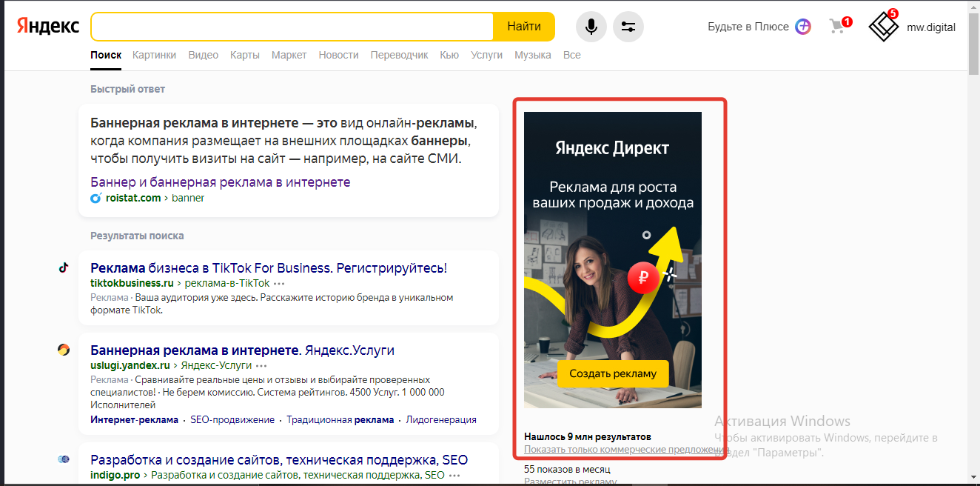This screenshot has height=486, width=980.
Task: Open the shopping cart icon
Action: tap(839, 26)
